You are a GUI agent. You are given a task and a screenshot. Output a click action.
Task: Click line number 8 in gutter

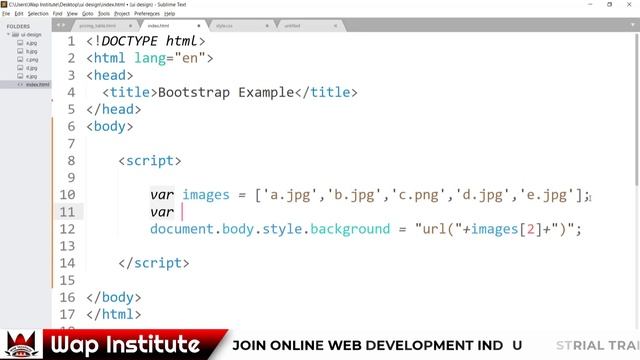pos(71,161)
